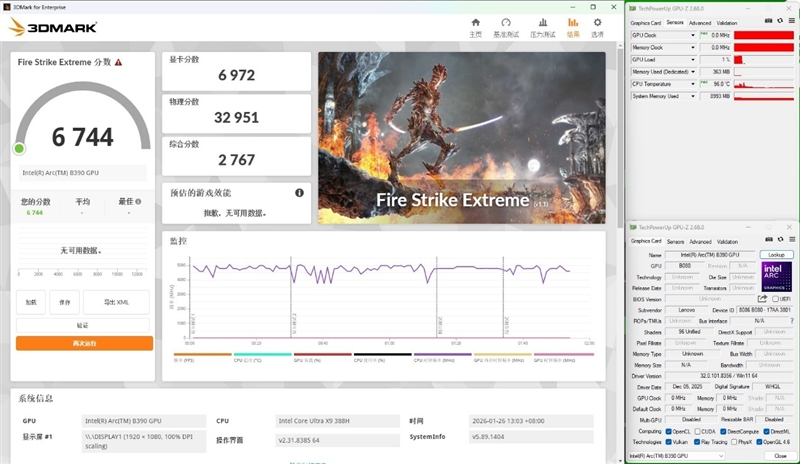Switch to the Advanced tab in GPU-Z Sensors window
Screen dimensions: 800x464
(x=700, y=22)
